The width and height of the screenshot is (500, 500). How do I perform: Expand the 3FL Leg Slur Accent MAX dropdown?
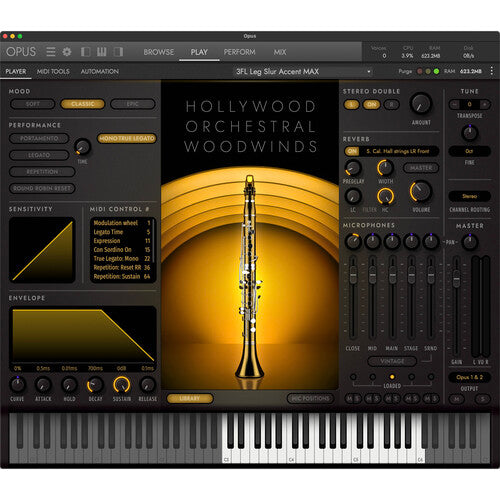click(x=303, y=72)
